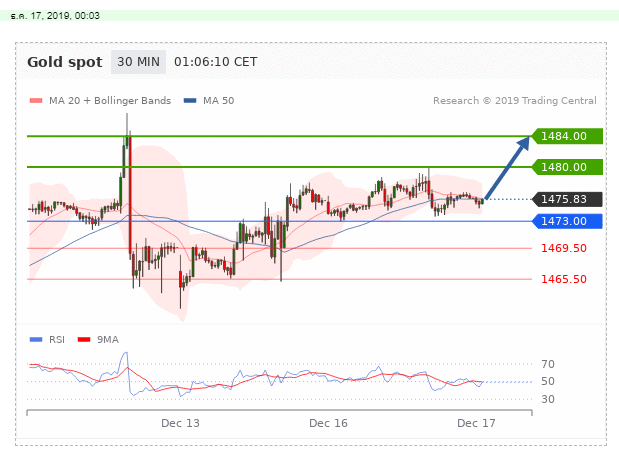
Task: Click the blue RSI legend swatch
Action: [x=36, y=339]
